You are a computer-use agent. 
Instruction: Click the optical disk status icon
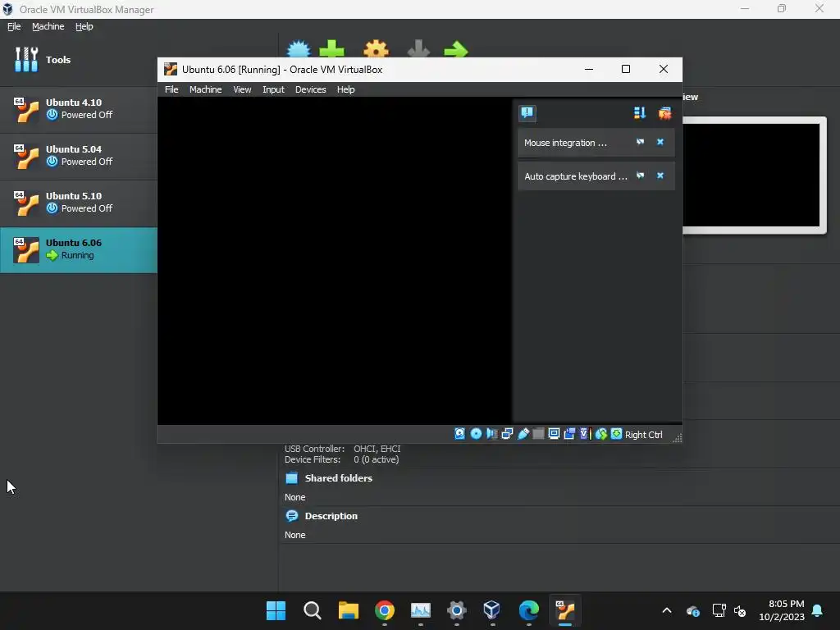pos(476,434)
